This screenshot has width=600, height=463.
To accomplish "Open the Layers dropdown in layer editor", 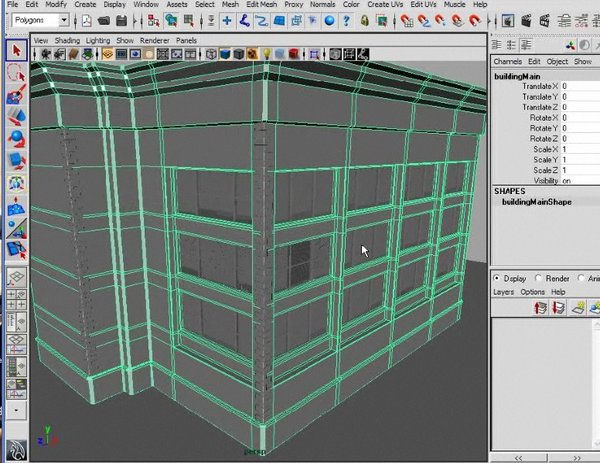I will click(x=504, y=292).
